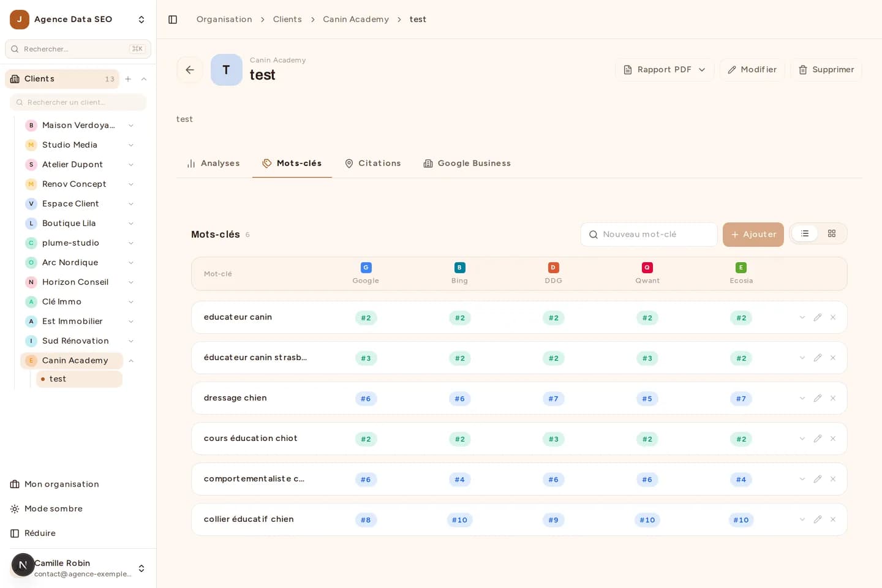882x588 pixels.
Task: Open the Rapport PDF dropdown
Action: click(x=665, y=70)
